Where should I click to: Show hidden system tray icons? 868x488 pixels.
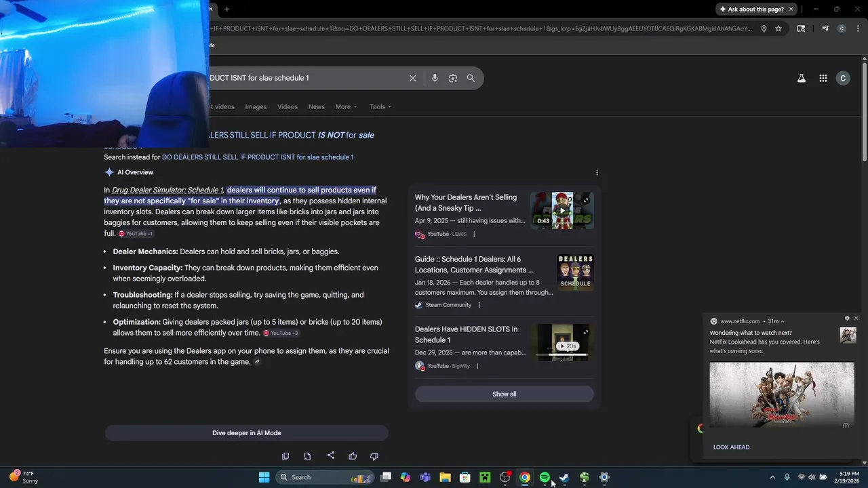(772, 477)
